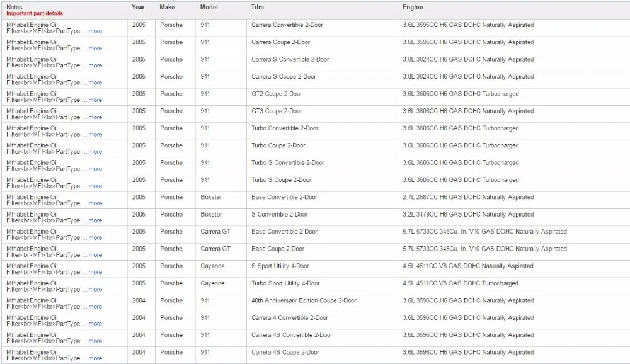Click '40th Anniversary Edition Coupe 2-Door' cell

pyautogui.click(x=304, y=300)
